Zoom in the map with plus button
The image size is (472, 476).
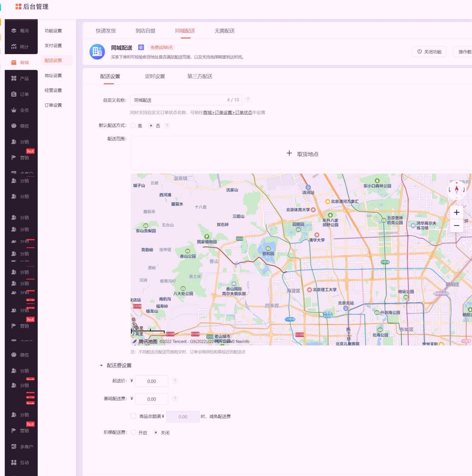tap(456, 212)
